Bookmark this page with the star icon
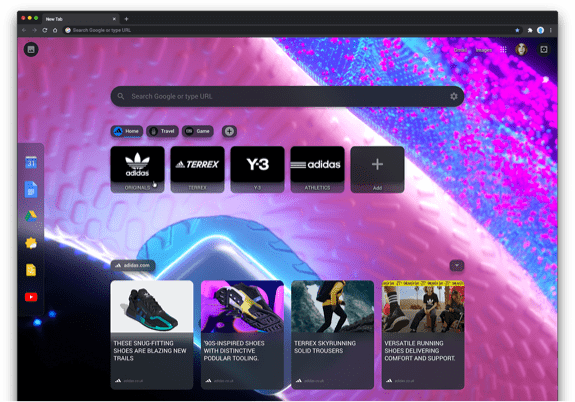This screenshot has width=575, height=402. [x=517, y=30]
